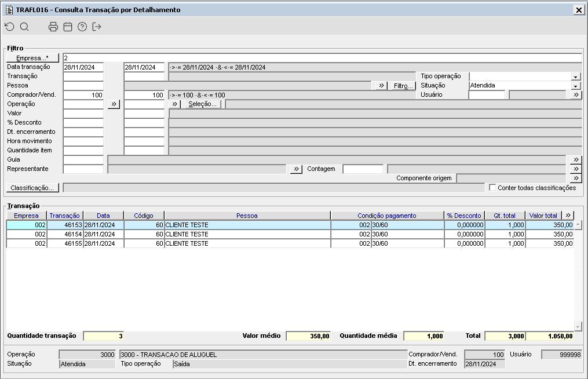Image resolution: width=588 pixels, height=379 pixels.
Task: Click the Representante input field
Action: point(83,169)
